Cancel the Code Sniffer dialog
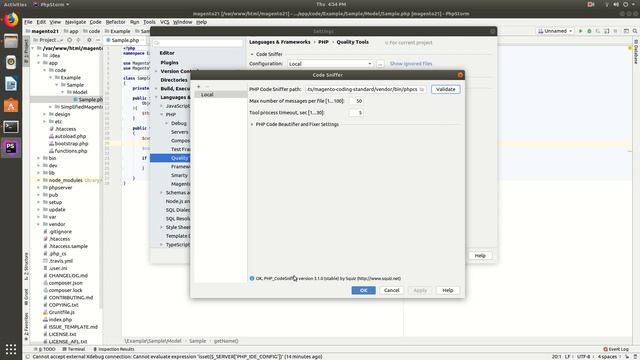Screen dimensions: 640x360 [391, 290]
